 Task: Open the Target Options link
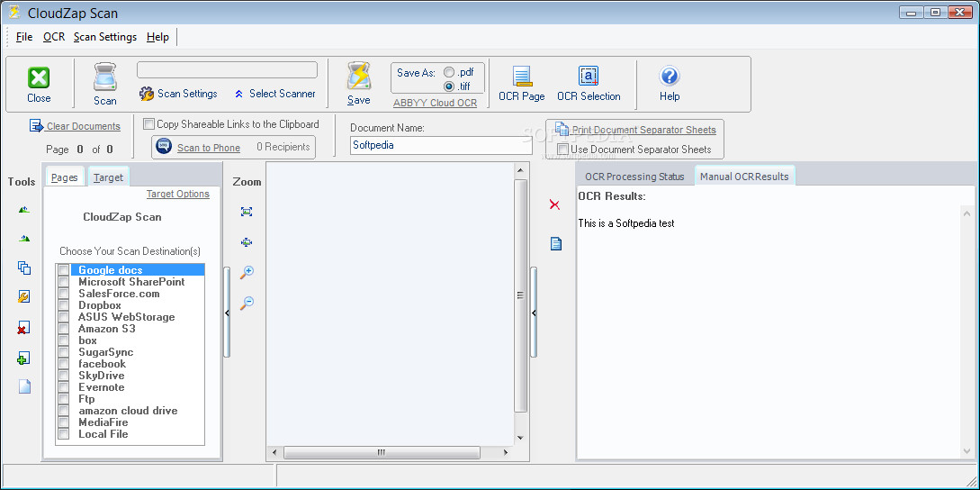pyautogui.click(x=178, y=194)
